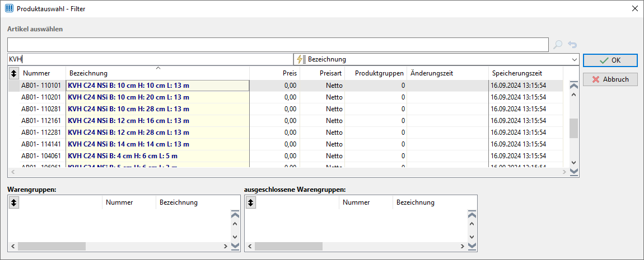Click 'KVH C24 NSi B: 4 cm H: 6 cm L: 5 m'

(x=123, y=156)
